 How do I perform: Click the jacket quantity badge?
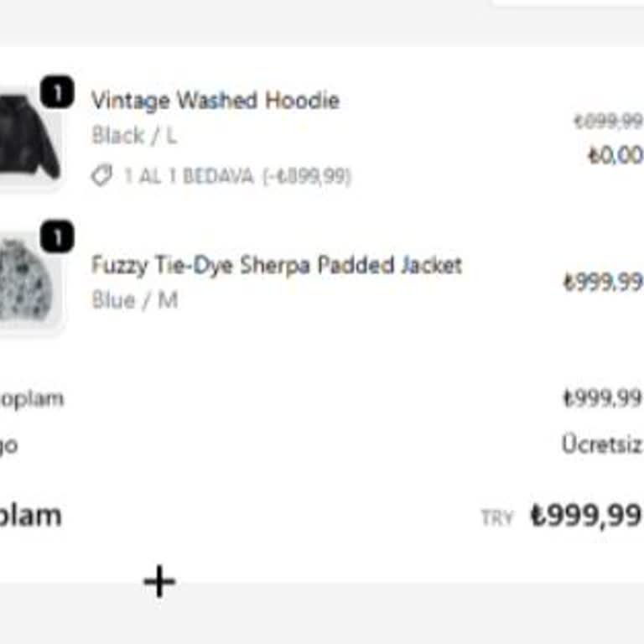coord(56,237)
